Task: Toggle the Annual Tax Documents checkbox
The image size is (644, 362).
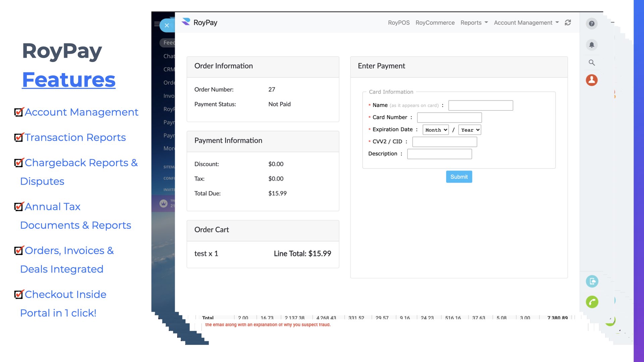Action: tap(19, 206)
